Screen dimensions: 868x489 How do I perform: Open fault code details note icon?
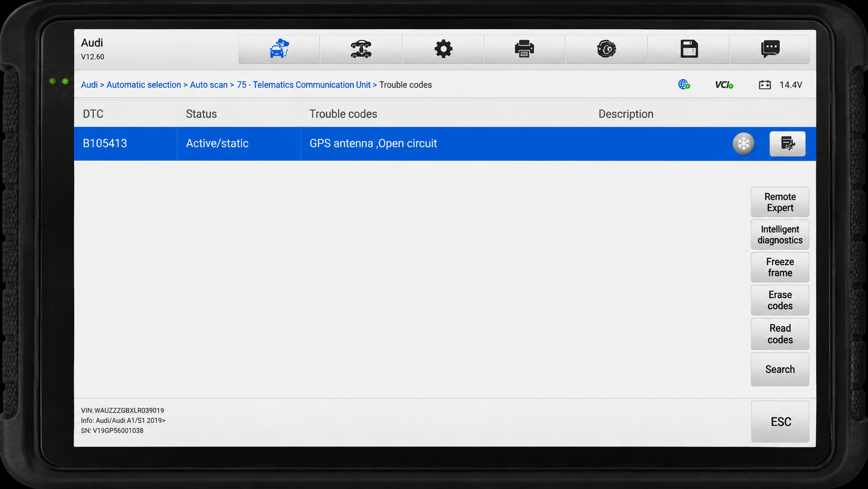click(x=788, y=143)
